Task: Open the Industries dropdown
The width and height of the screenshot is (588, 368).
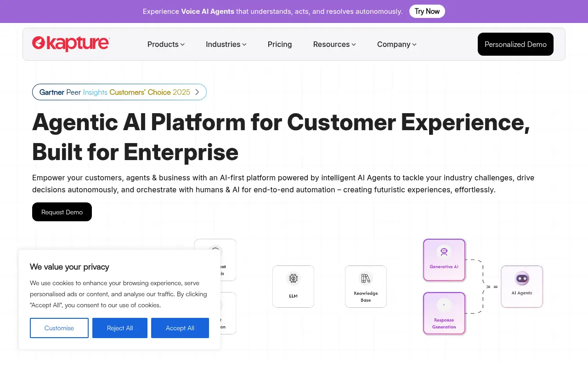Action: pos(226,44)
